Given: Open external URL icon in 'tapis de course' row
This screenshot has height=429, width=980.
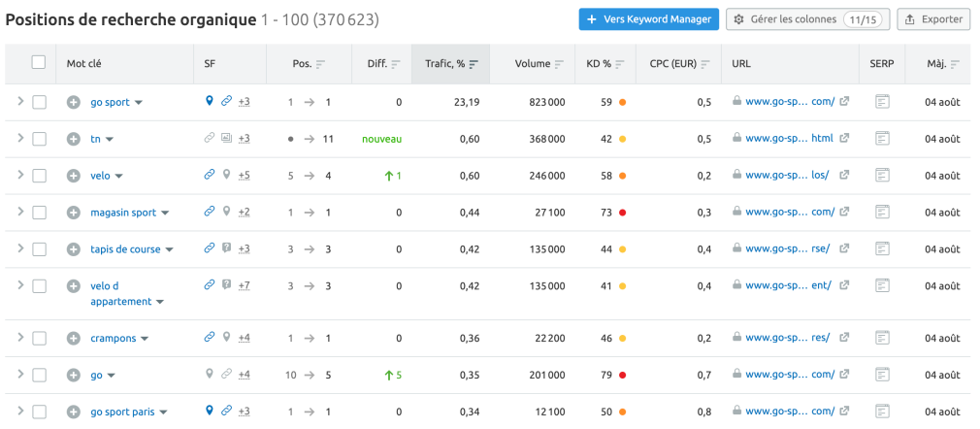Looking at the screenshot, I should pyautogui.click(x=844, y=248).
